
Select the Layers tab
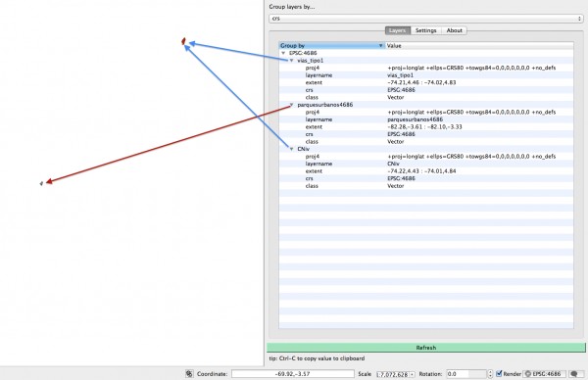pyautogui.click(x=398, y=30)
